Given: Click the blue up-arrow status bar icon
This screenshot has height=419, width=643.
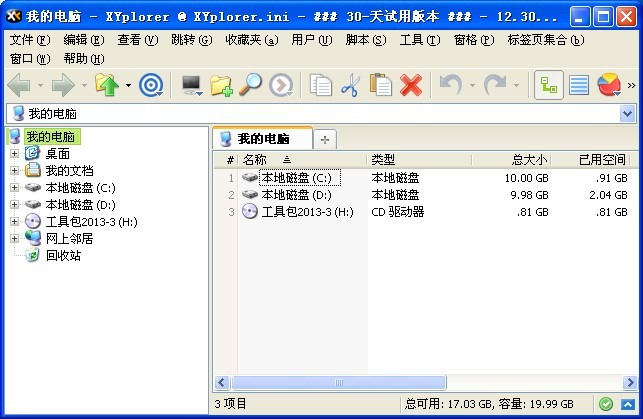Looking at the screenshot, I should coord(628,404).
